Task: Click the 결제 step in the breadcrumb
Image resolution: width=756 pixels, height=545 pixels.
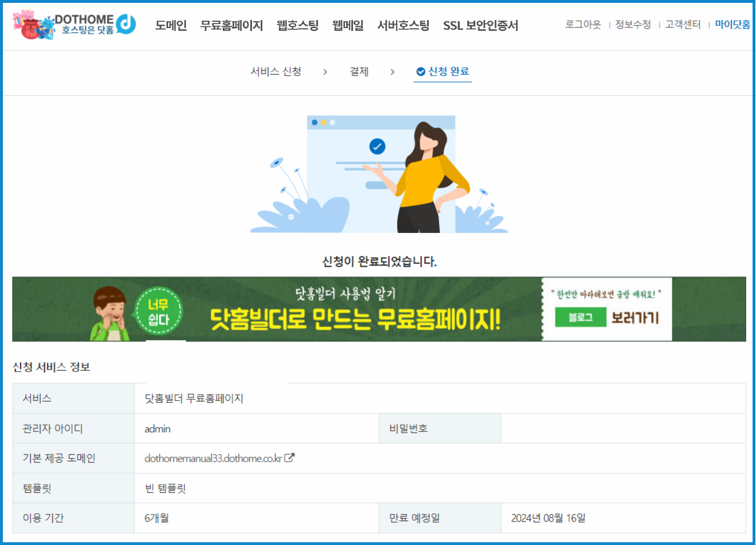Action: (x=359, y=72)
